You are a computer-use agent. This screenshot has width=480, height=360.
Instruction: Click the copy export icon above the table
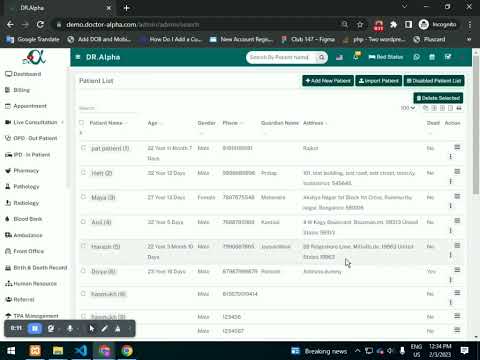425,108
